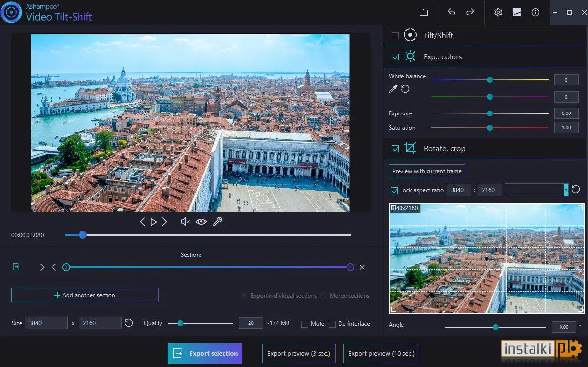
Task: Reset white balance with the circular arrow
Action: coord(405,89)
